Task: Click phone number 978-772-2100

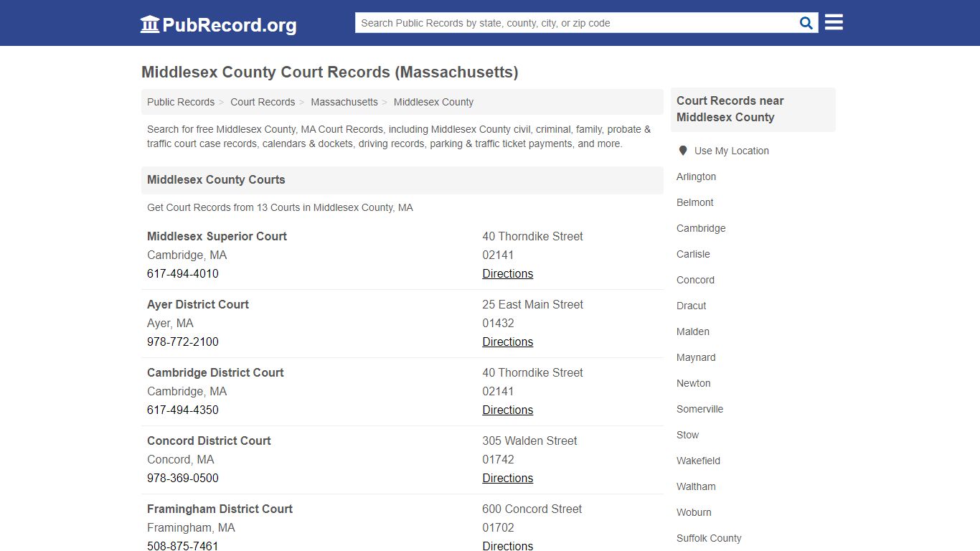Action: [183, 342]
